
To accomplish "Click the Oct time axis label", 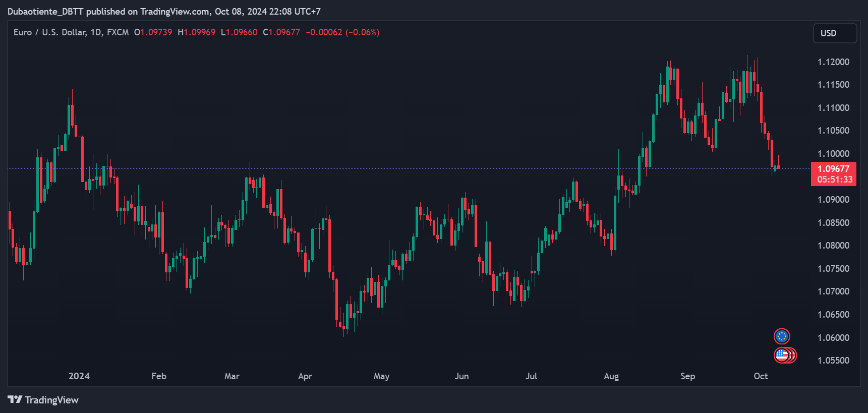I will click(761, 376).
